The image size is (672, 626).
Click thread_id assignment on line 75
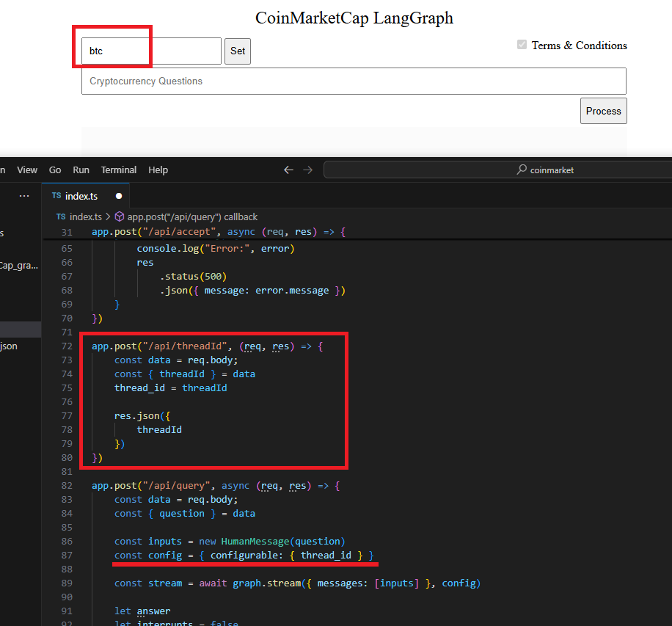(x=171, y=387)
